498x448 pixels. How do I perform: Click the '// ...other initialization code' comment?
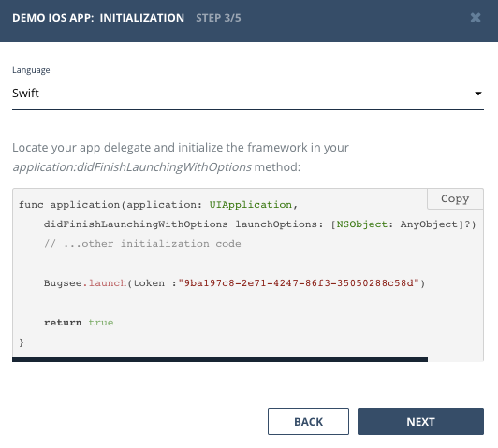tap(142, 244)
